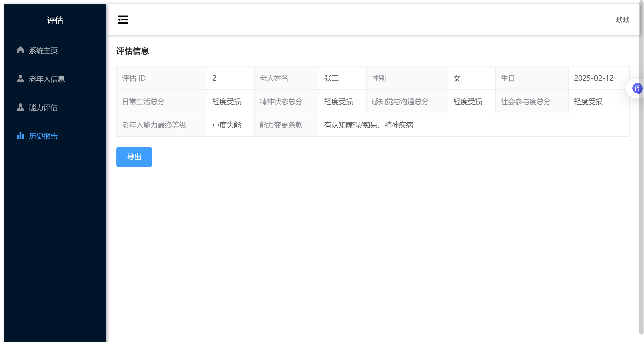Click the bar chart icon beside 历史报告

[20, 136]
